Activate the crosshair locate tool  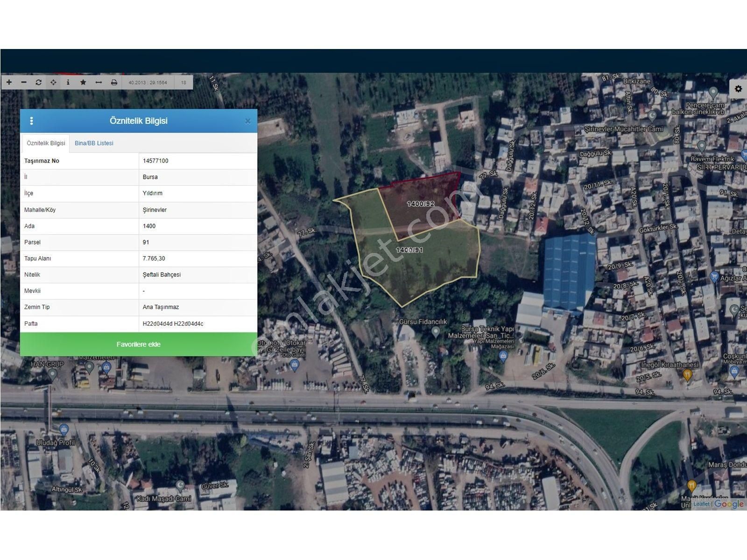(x=53, y=82)
